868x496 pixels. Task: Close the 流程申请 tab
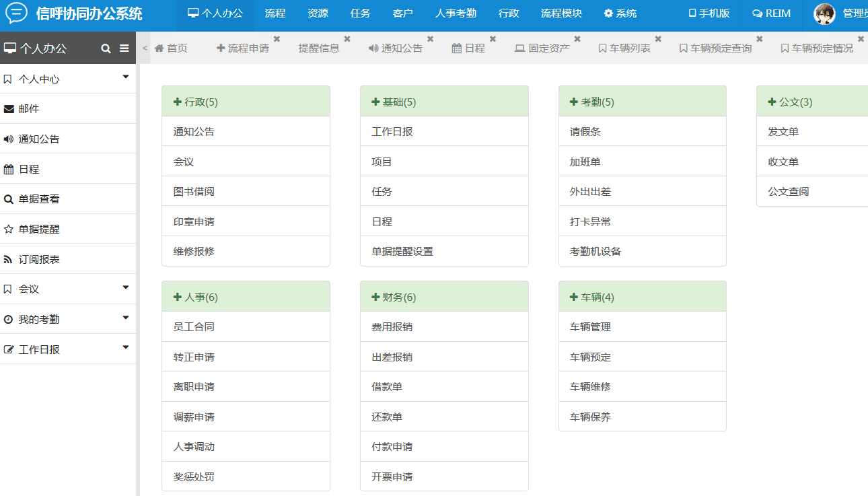click(277, 39)
